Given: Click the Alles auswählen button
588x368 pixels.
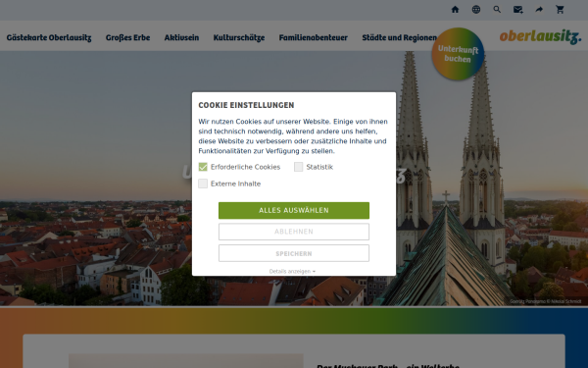Looking at the screenshot, I should point(294,210).
